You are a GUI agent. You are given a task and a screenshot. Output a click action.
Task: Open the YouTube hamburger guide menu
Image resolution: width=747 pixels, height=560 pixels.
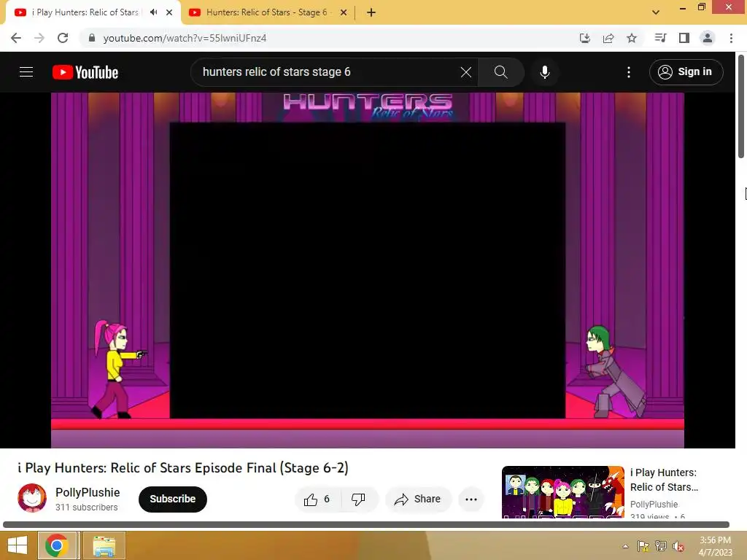tap(26, 72)
